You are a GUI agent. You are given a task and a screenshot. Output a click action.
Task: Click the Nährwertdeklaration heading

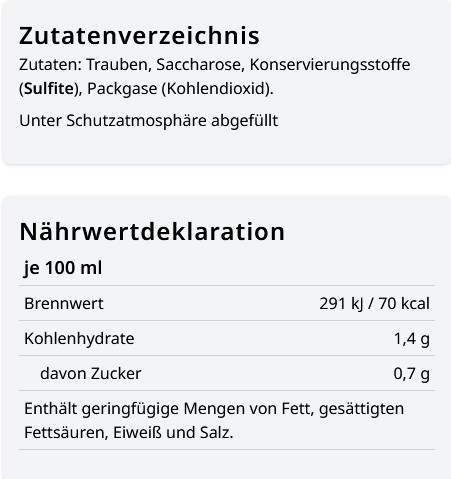click(x=152, y=231)
